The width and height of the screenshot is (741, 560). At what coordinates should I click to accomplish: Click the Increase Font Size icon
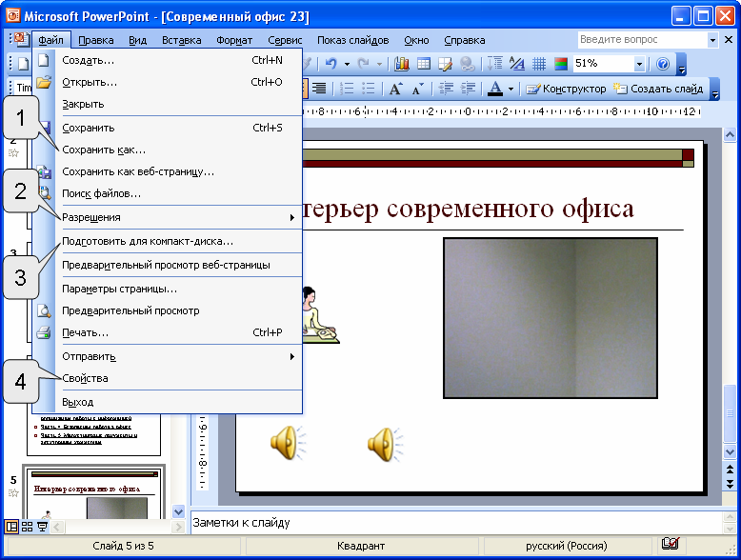click(x=395, y=89)
